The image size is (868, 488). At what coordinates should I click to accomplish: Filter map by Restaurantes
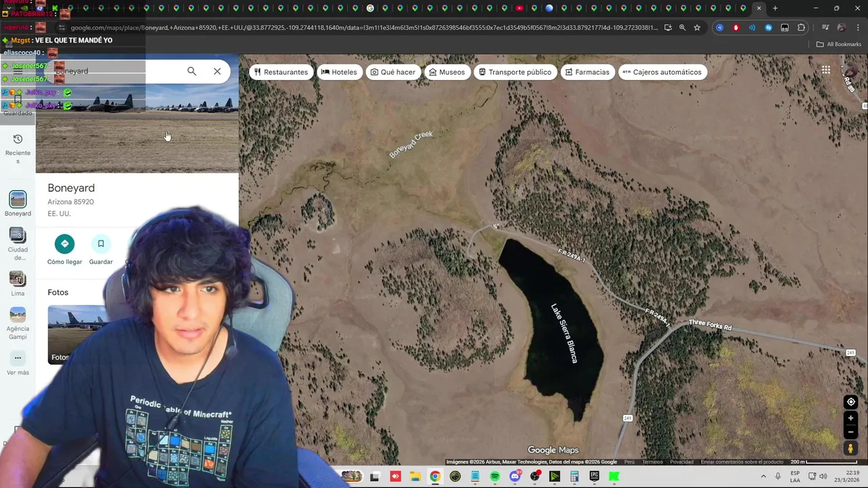tap(281, 72)
